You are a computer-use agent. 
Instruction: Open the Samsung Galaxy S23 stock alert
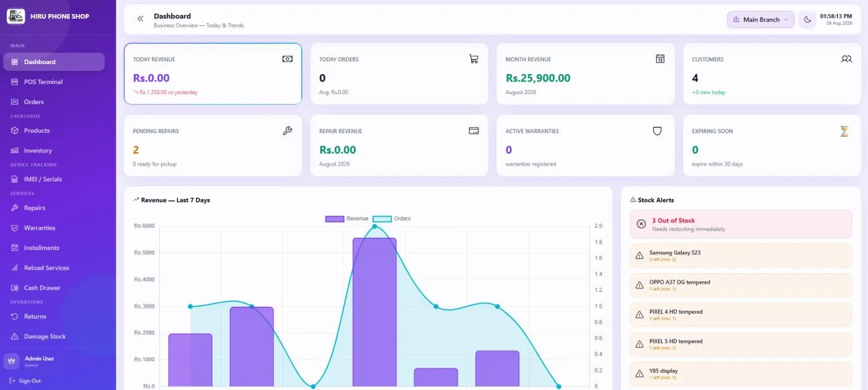[740, 256]
